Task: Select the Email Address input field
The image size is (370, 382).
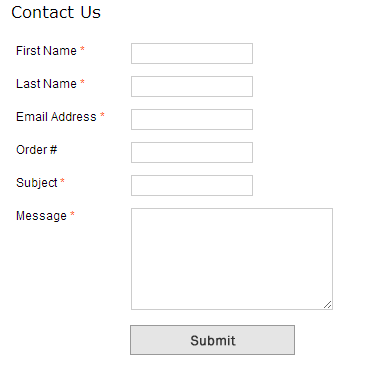Action: 192,119
